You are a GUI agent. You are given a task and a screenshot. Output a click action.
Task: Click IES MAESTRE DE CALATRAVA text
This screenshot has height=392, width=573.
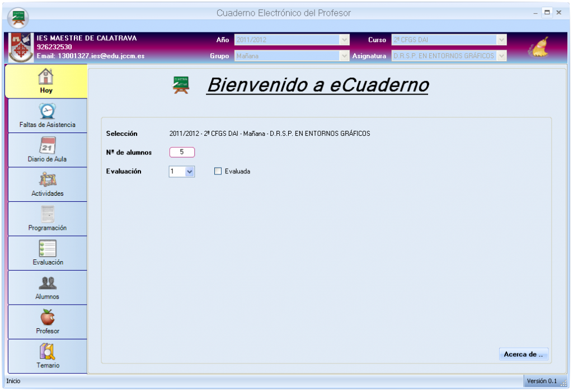coord(87,38)
